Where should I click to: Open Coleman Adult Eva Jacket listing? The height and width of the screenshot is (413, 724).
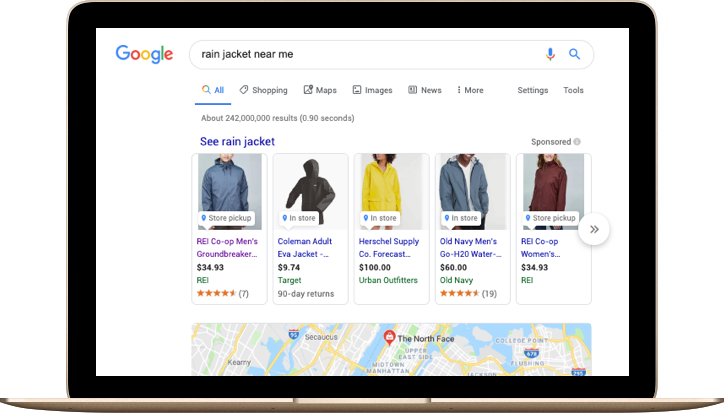coord(304,248)
